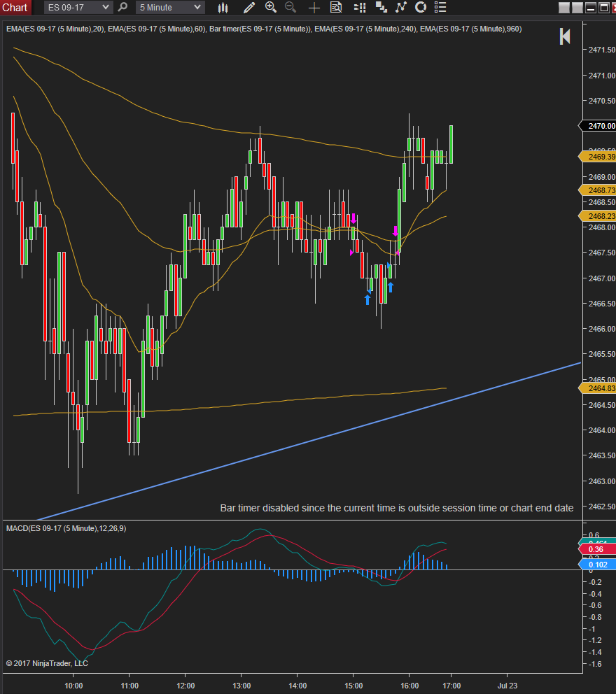The image size is (616, 694).
Task: Open the 5 Minute interval dropdown
Action: pos(170,7)
